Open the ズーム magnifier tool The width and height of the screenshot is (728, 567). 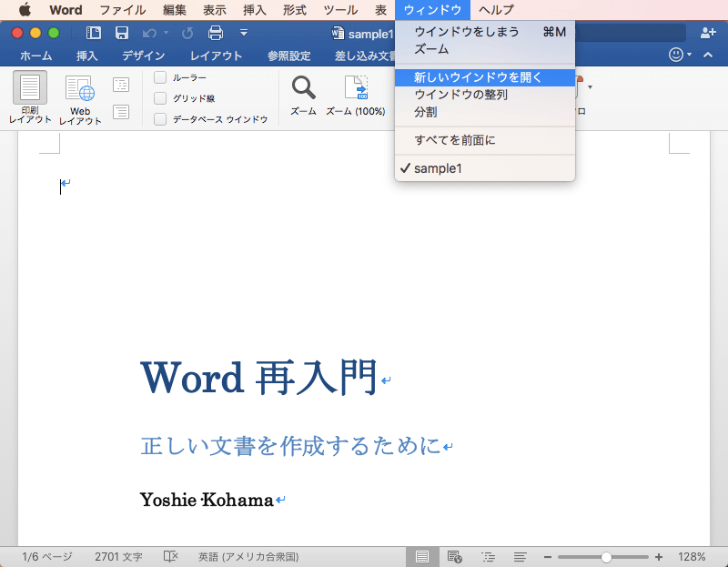pos(303,96)
